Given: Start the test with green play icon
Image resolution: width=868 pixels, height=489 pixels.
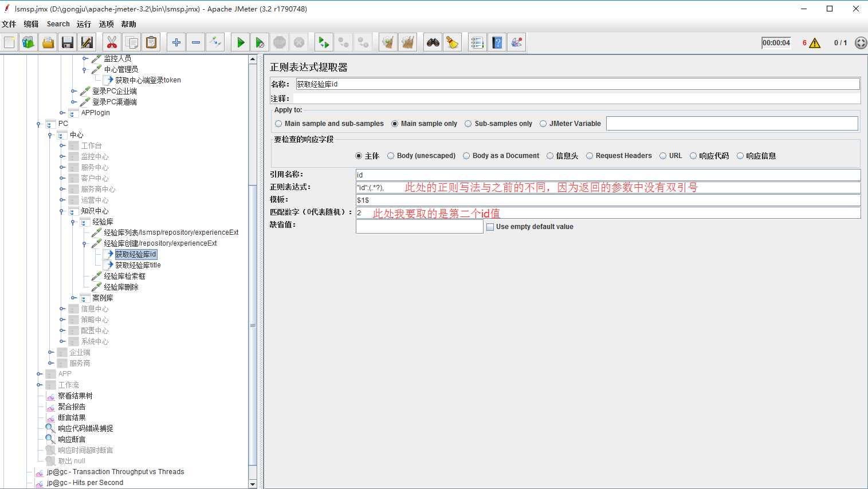Looking at the screenshot, I should point(241,42).
